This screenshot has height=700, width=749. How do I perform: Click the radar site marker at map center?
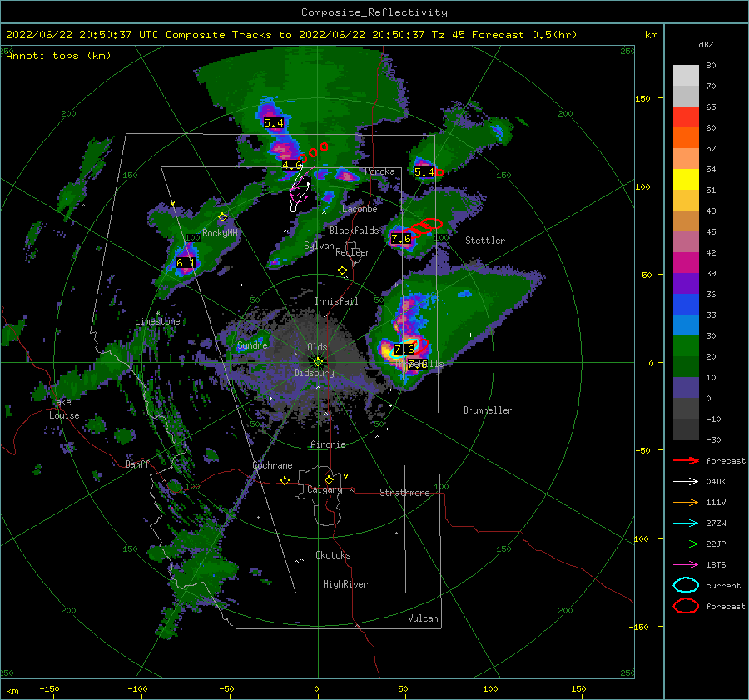tap(318, 362)
